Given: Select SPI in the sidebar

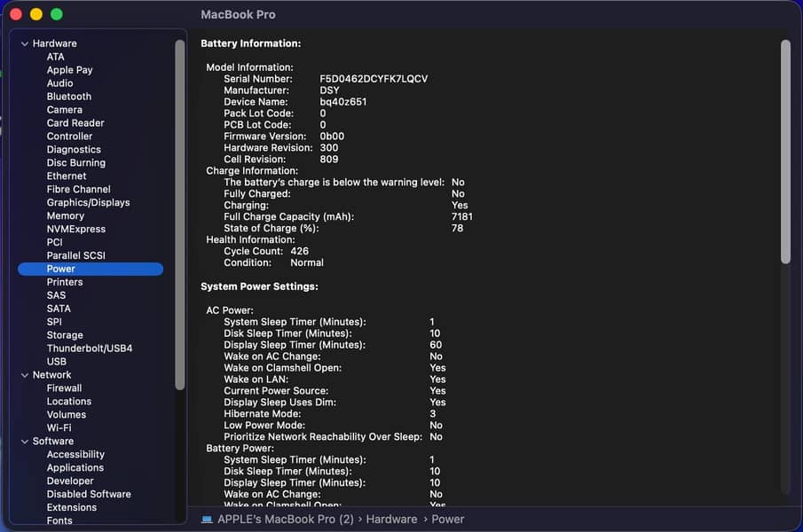Looking at the screenshot, I should pos(54,322).
